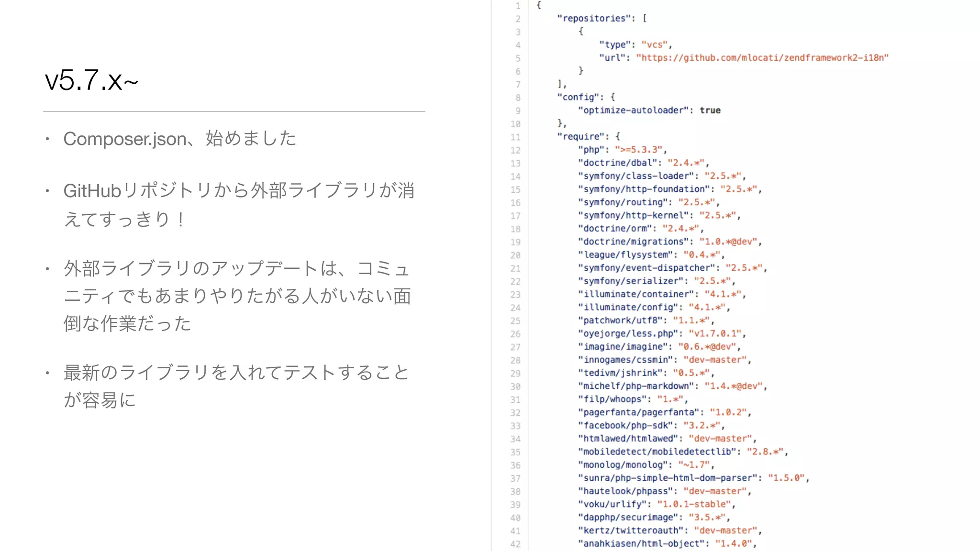Viewport: 980px width, 551px height.
Task: Click the bullet starting with "GitHubリポジトリから"
Action: point(239,205)
